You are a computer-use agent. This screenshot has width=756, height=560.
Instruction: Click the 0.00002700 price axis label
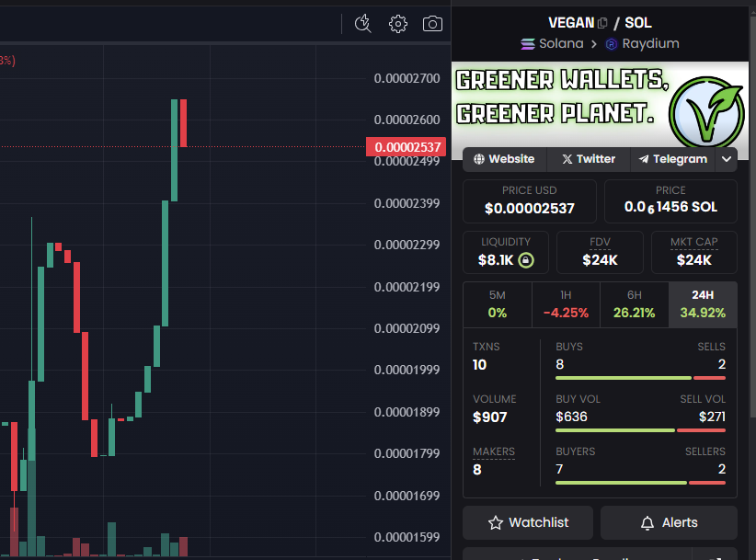407,78
